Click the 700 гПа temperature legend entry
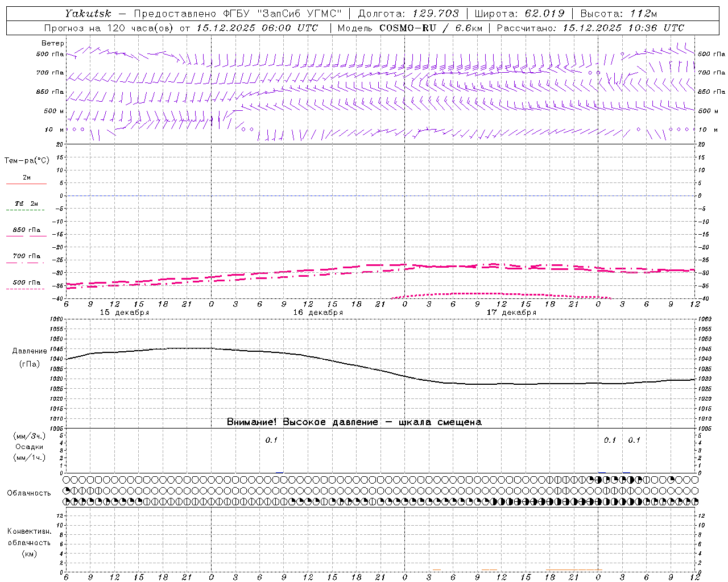 tap(26, 256)
